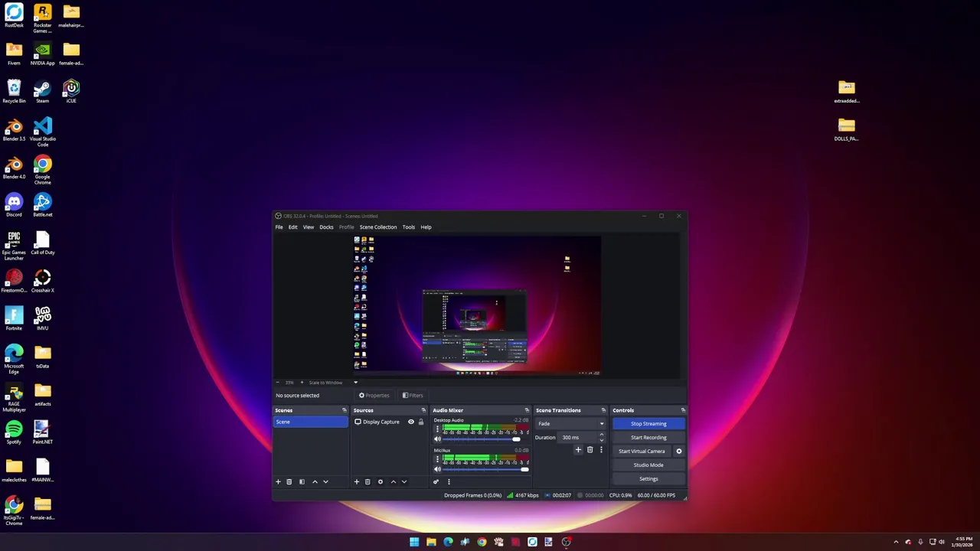Select Steam desktop icon

42,91
